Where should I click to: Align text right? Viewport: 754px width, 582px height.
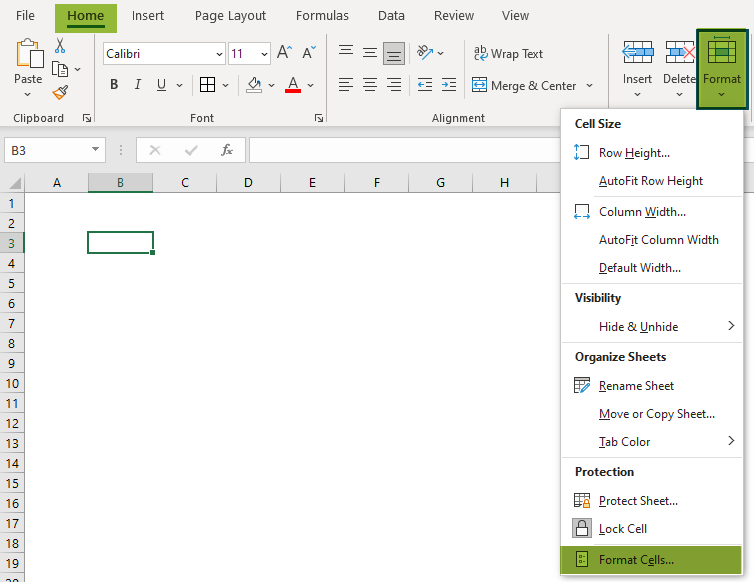[394, 85]
